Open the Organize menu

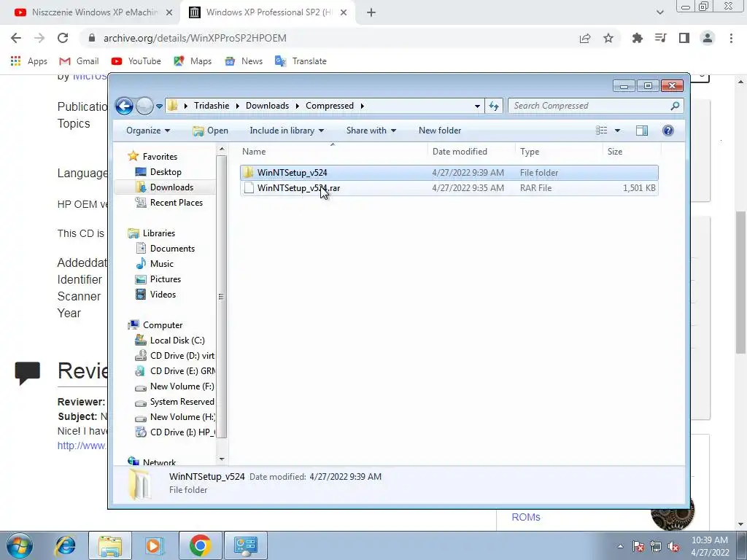pos(147,131)
